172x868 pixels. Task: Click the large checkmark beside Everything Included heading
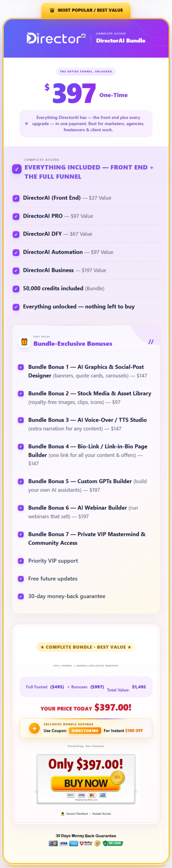[x=17, y=169]
